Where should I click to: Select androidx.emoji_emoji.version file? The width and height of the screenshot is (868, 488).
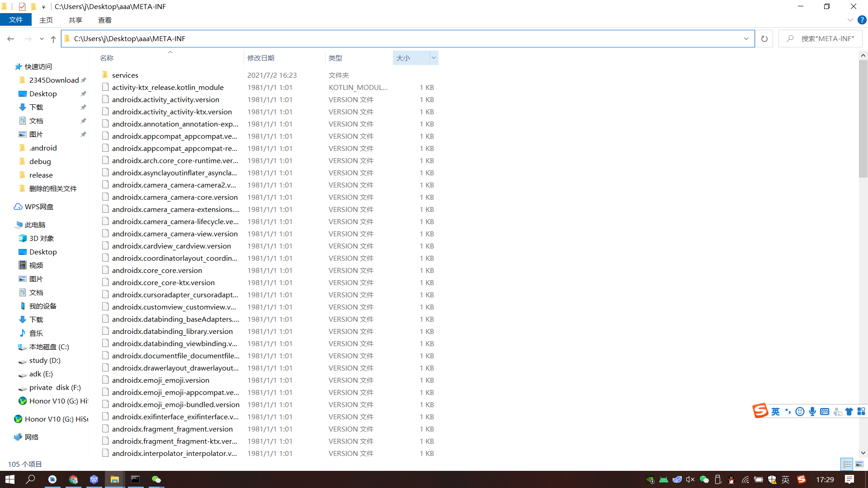[160, 380]
